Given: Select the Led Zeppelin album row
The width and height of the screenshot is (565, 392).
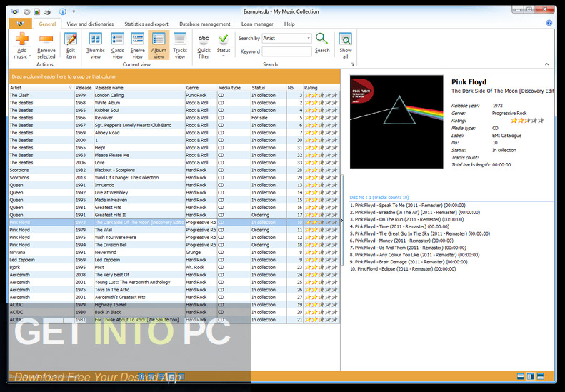Looking at the screenshot, I should click(174, 260).
